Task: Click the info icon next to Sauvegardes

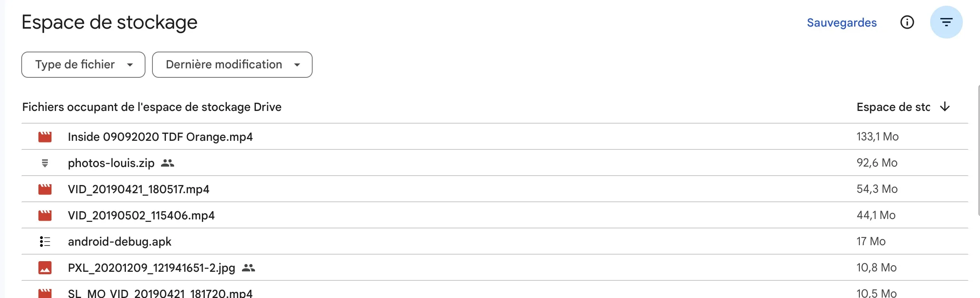Action: click(x=907, y=22)
